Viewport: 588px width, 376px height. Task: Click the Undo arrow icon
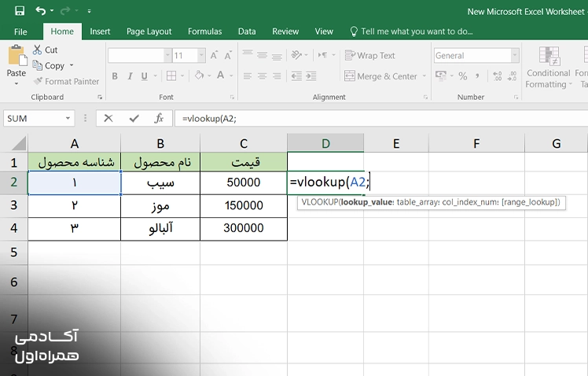click(x=41, y=10)
